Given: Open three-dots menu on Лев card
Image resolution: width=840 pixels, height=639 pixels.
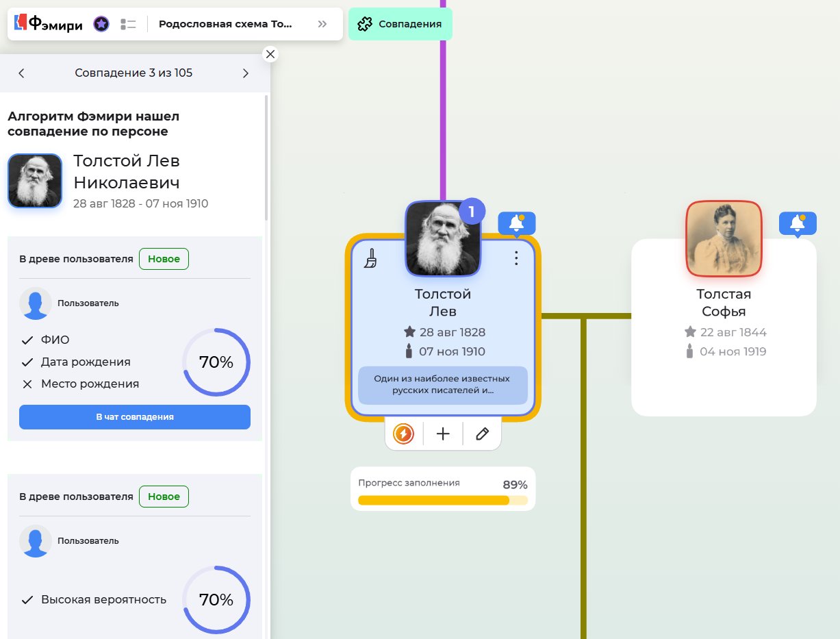Looking at the screenshot, I should [517, 258].
